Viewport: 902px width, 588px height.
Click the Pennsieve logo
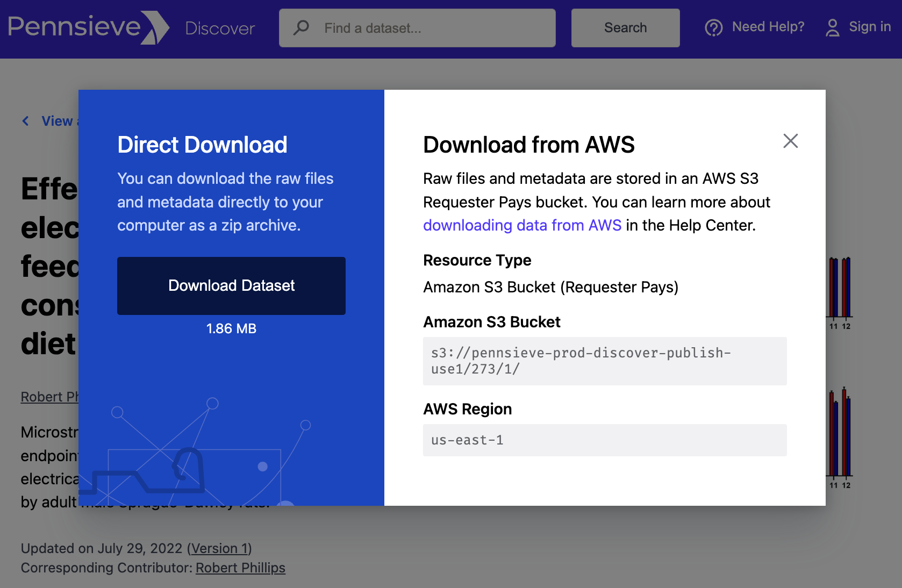pos(89,27)
